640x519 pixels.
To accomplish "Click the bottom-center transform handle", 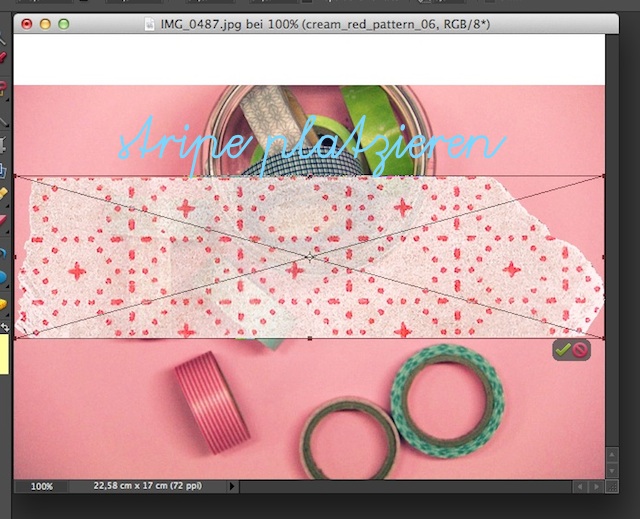I will pyautogui.click(x=310, y=338).
